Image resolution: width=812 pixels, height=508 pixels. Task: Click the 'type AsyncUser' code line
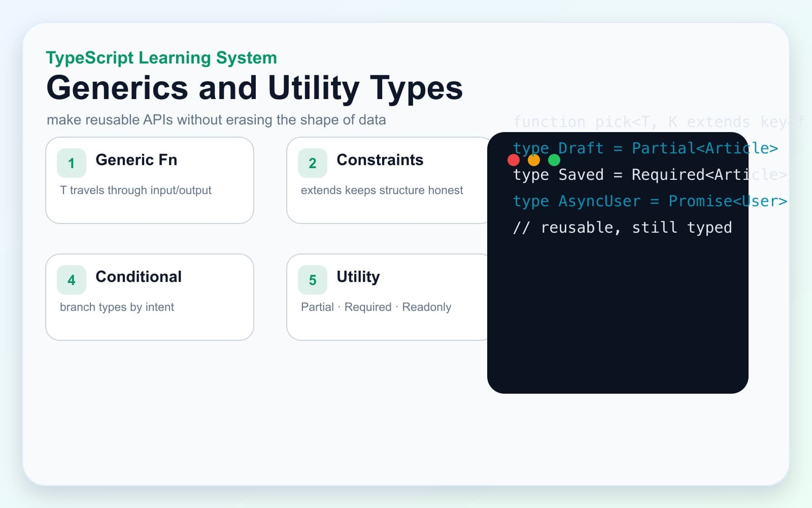[x=650, y=201]
